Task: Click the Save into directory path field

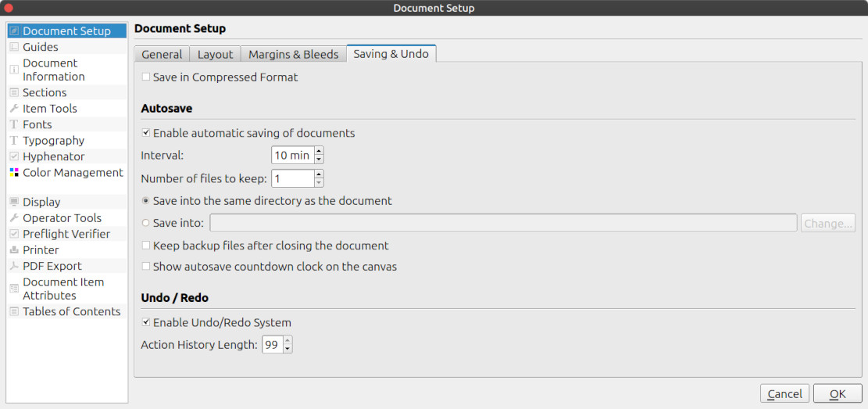Action: pos(503,223)
